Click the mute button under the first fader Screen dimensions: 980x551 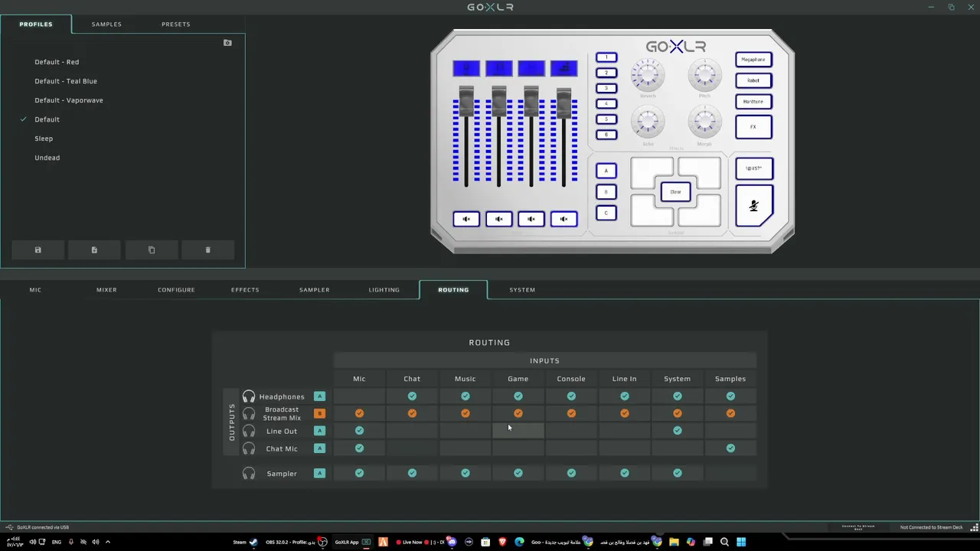(x=466, y=220)
